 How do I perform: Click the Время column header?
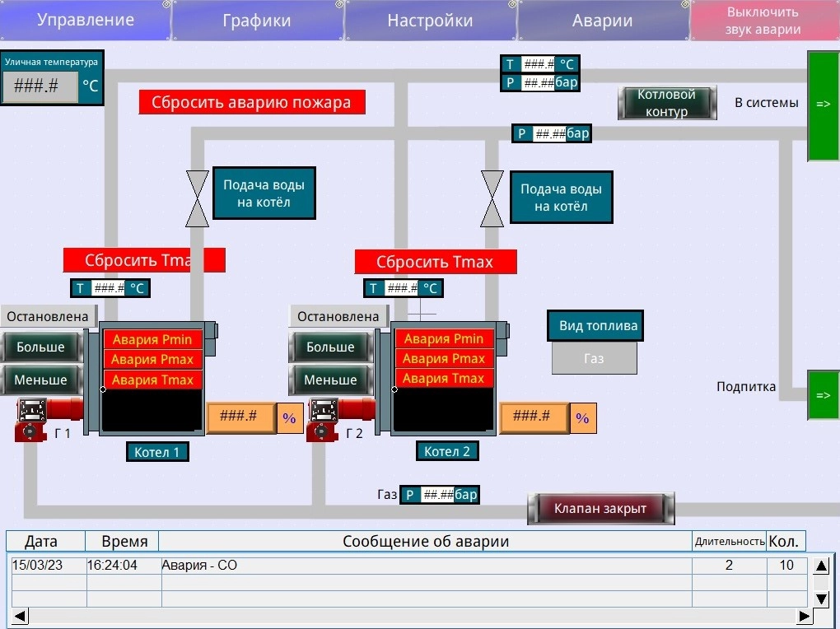pos(122,541)
